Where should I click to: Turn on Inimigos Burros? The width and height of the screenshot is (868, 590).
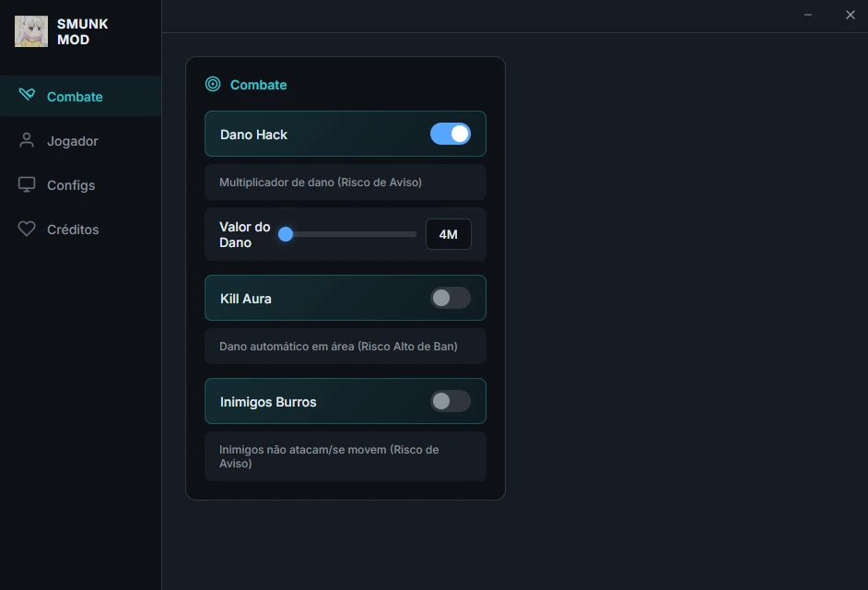click(451, 401)
